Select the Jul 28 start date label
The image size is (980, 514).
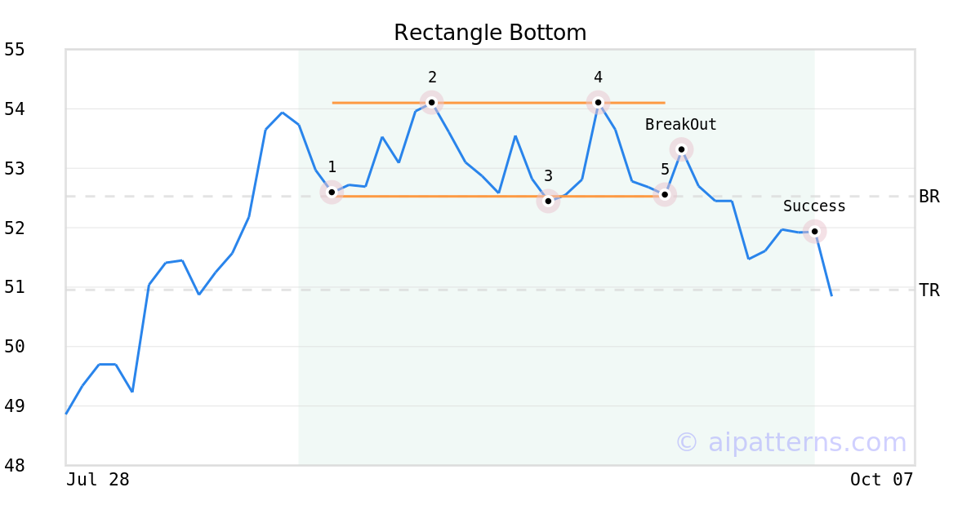pyautogui.click(x=98, y=480)
